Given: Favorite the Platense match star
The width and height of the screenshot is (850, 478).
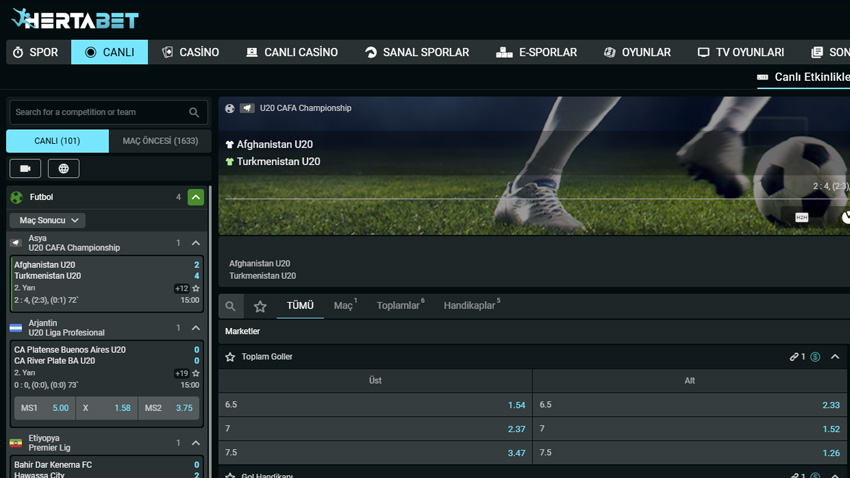Looking at the screenshot, I should (x=196, y=373).
